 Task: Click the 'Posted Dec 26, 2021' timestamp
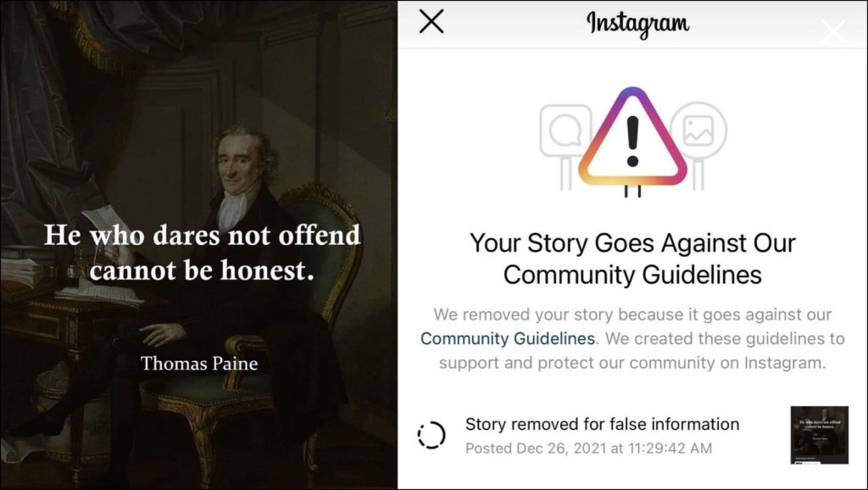tap(588, 448)
